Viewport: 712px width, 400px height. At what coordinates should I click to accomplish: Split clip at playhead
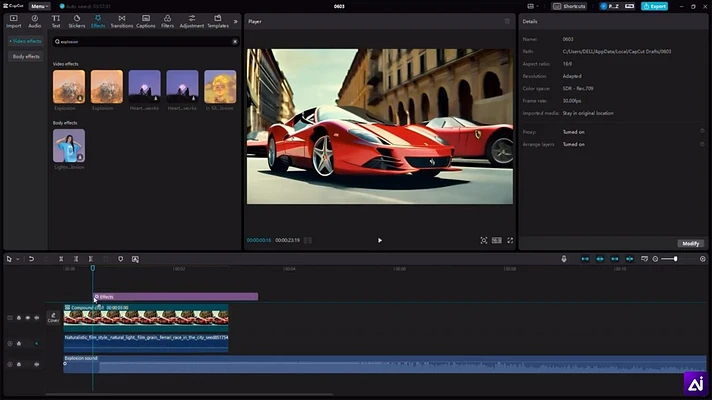(x=61, y=259)
